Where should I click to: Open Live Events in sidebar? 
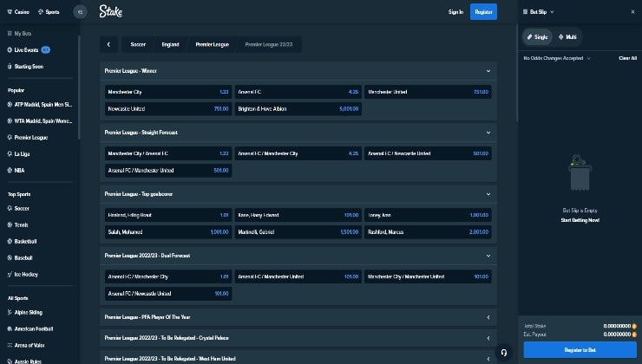pos(29,50)
